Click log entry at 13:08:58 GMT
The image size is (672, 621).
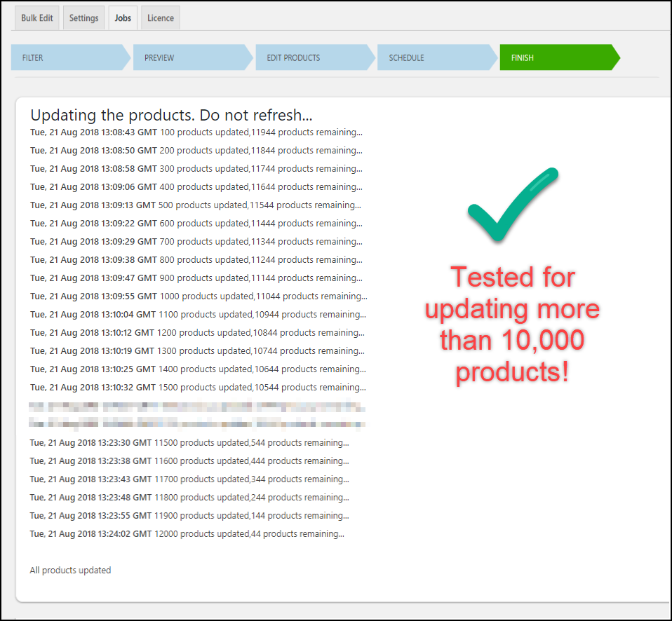coord(196,169)
